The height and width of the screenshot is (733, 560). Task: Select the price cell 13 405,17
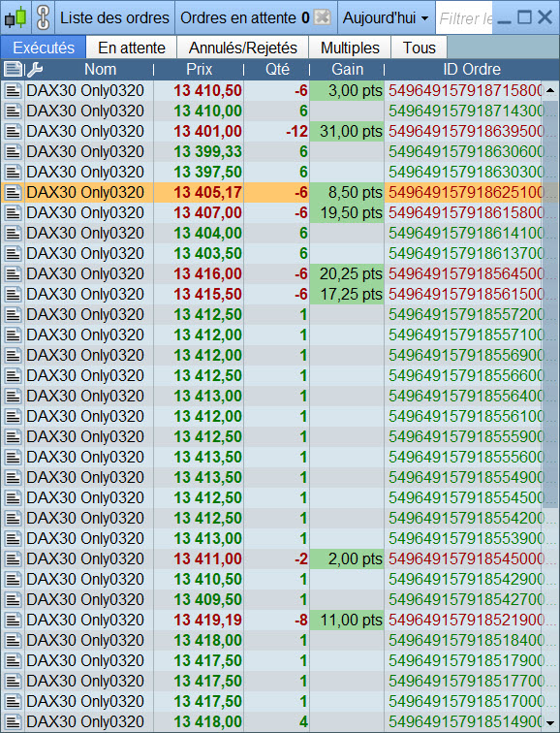pos(199,192)
